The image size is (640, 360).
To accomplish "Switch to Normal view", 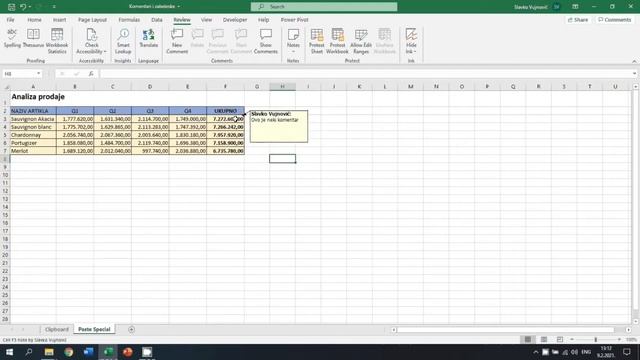I will (x=528, y=340).
